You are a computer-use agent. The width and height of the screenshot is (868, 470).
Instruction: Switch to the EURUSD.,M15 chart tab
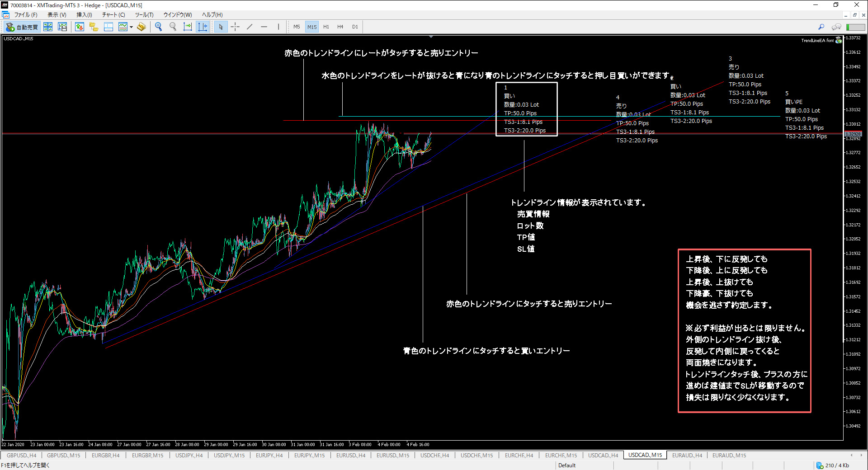point(392,455)
